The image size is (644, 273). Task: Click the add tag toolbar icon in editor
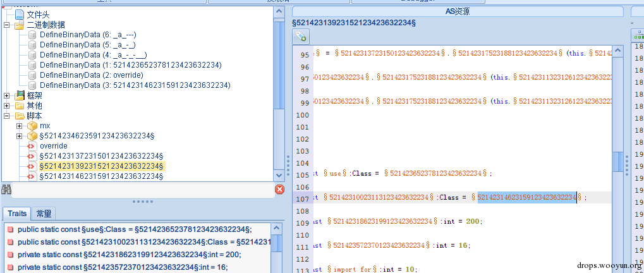[301, 37]
